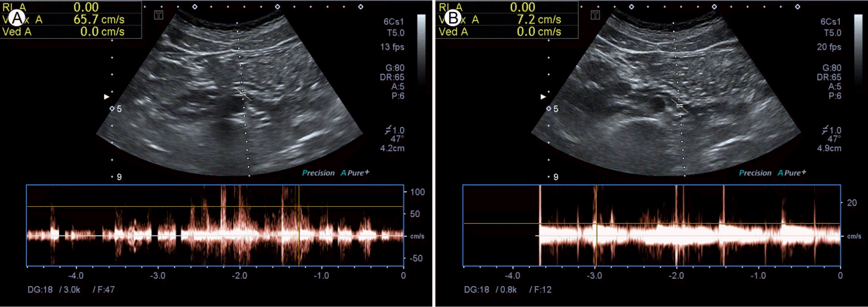Click the DR:65 value in panel B
The height and width of the screenshot is (307, 868).
(829, 78)
